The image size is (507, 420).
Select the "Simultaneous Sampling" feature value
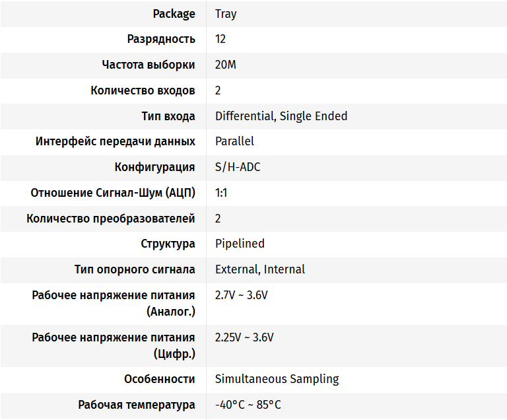pyautogui.click(x=277, y=379)
